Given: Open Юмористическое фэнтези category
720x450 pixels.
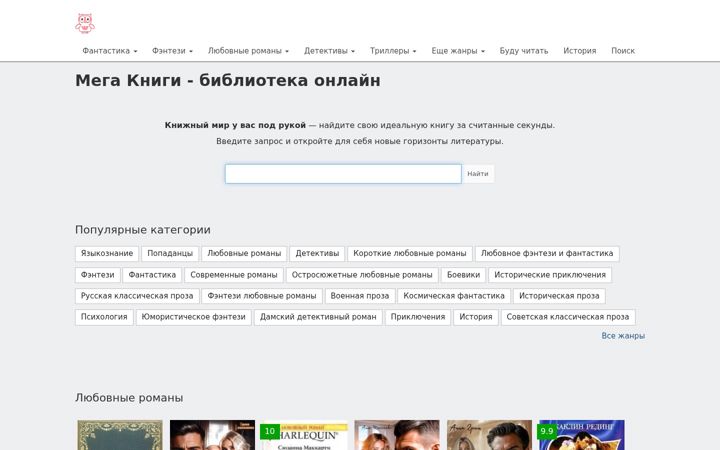Looking at the screenshot, I should pos(193,317).
